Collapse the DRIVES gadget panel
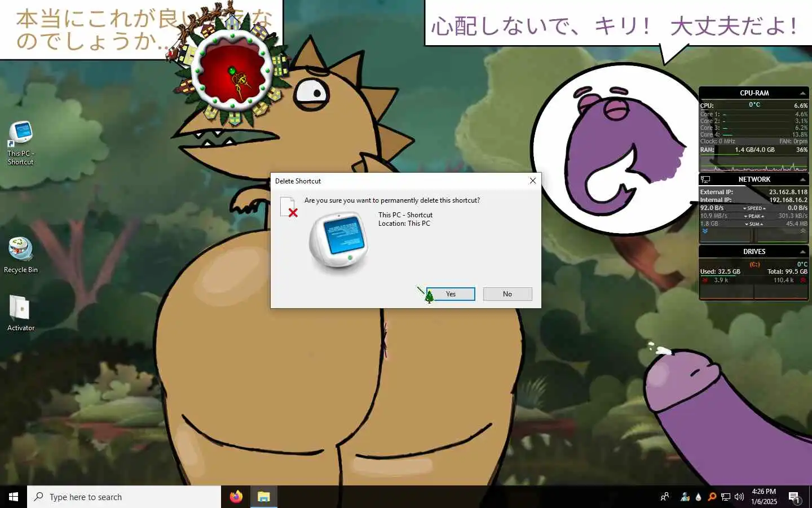 pyautogui.click(x=802, y=252)
